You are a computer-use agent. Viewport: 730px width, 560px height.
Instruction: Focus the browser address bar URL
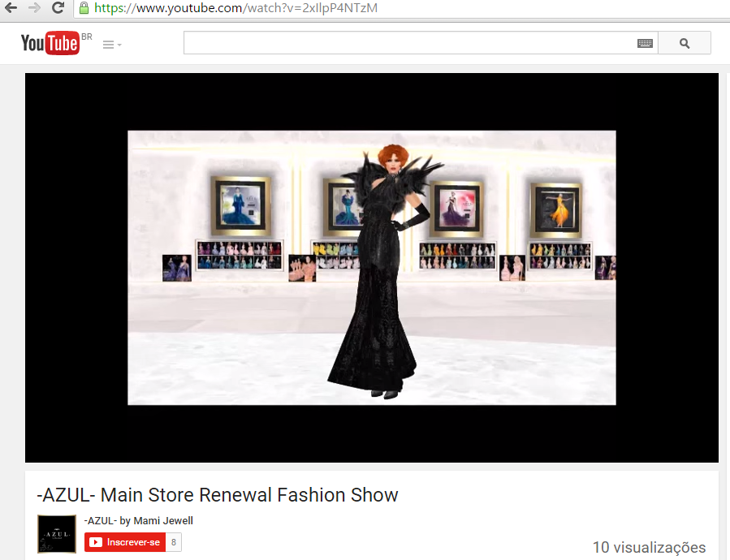pyautogui.click(x=235, y=8)
